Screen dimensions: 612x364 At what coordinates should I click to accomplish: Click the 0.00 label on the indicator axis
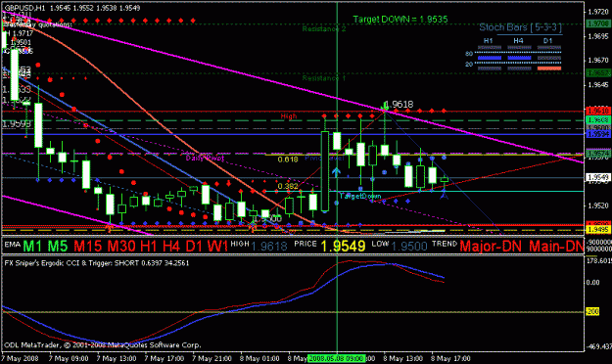tap(592, 282)
